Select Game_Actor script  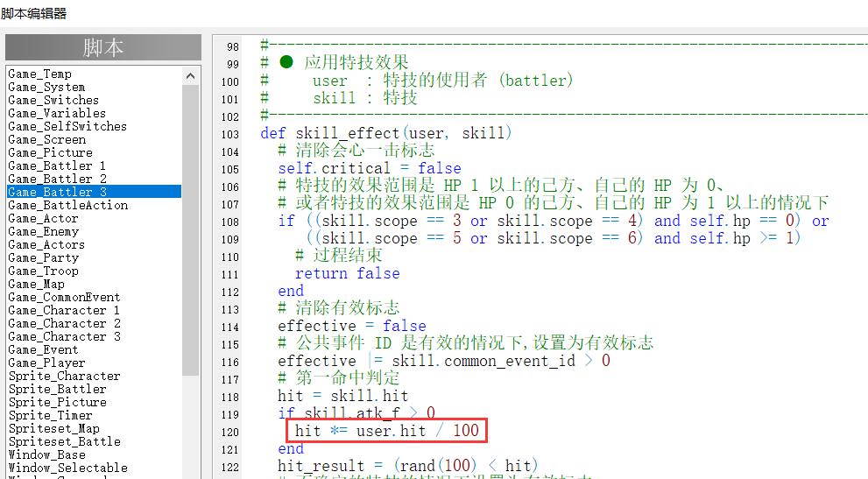[x=43, y=219]
